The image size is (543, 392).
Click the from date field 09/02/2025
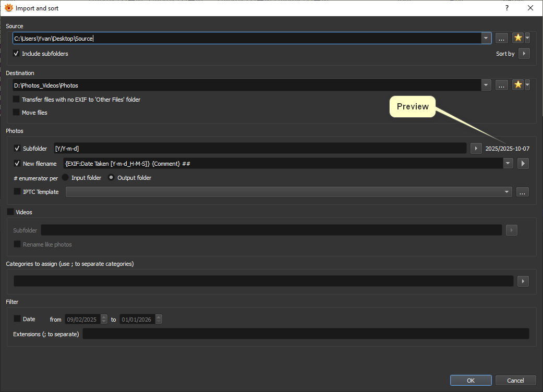tap(83, 319)
